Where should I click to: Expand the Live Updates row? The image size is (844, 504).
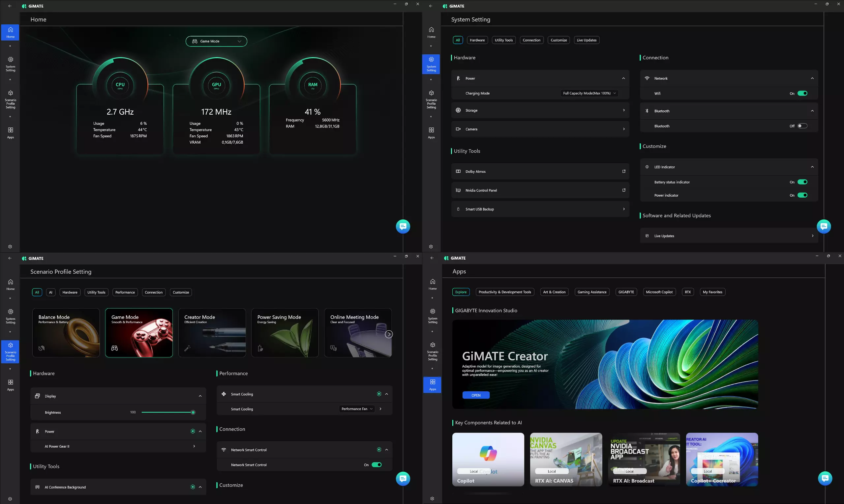[729, 236]
